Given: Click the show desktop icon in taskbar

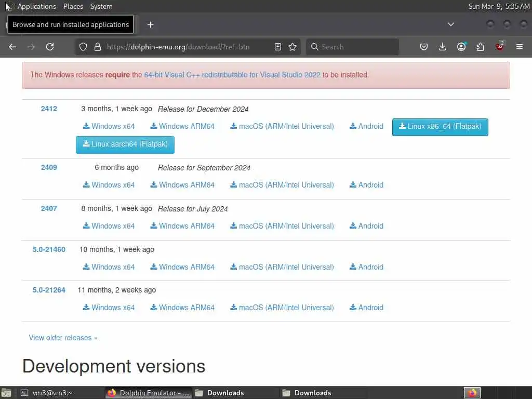Looking at the screenshot, I should click(x=6, y=393).
